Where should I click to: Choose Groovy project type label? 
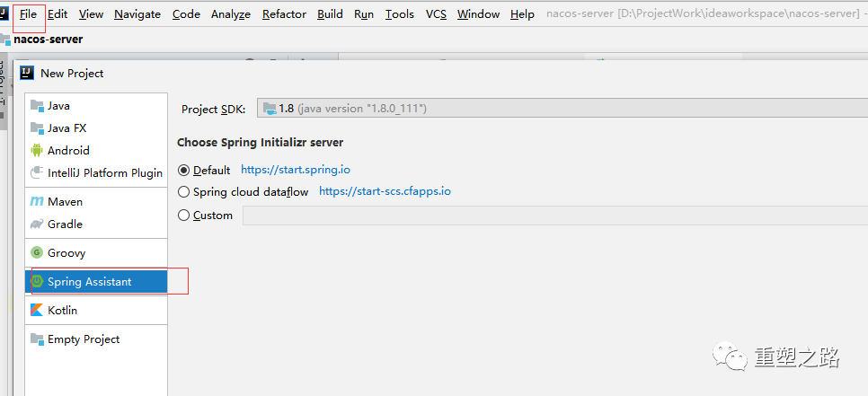(66, 253)
